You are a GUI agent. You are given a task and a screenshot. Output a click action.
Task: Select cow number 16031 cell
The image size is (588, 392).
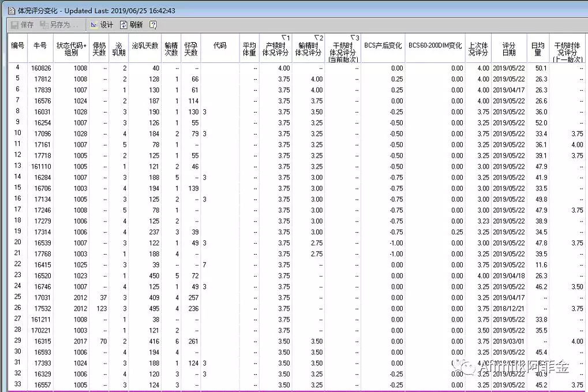click(x=43, y=112)
